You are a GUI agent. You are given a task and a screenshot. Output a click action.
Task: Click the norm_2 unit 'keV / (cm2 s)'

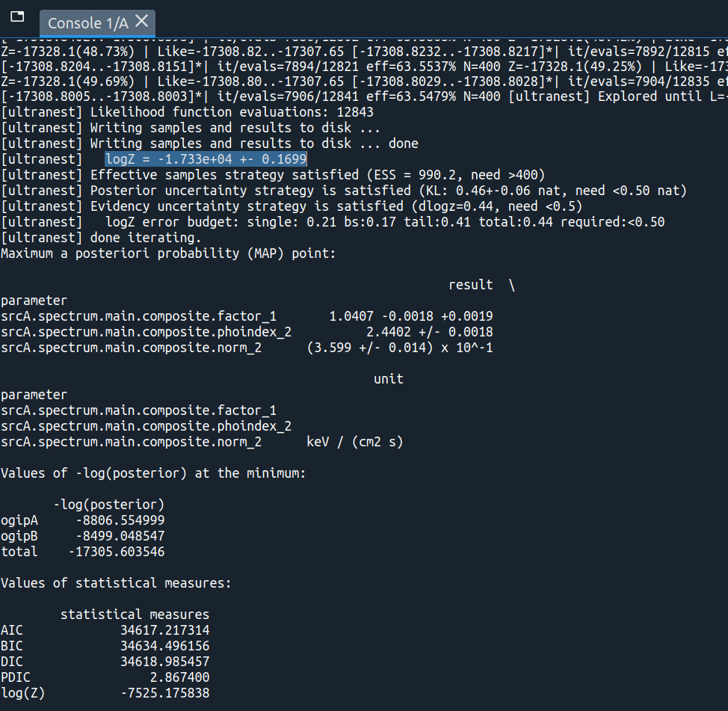[x=351, y=441]
